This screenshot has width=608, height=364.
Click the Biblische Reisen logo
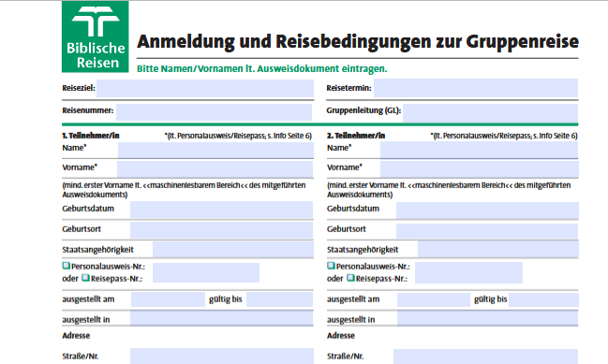[95, 36]
